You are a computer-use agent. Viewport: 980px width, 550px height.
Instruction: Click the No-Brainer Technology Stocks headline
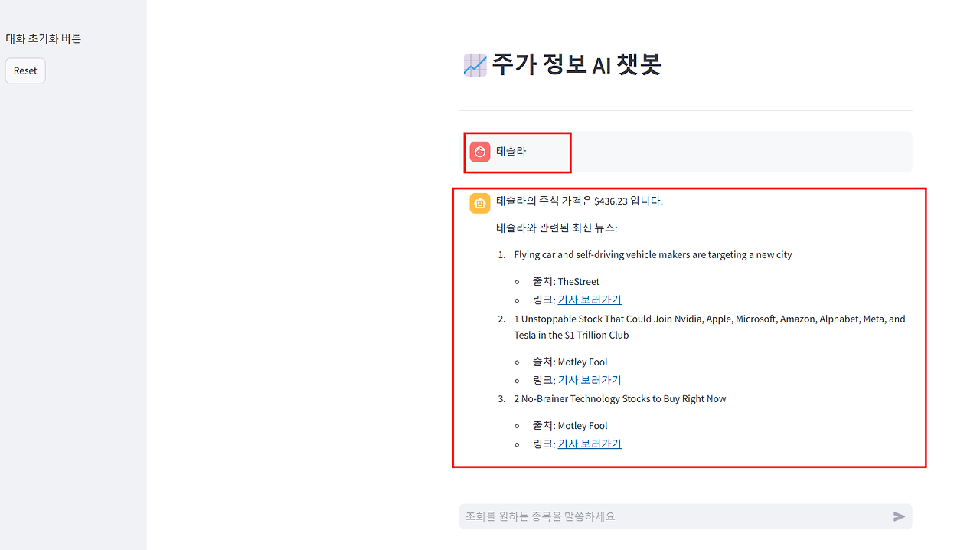[620, 398]
